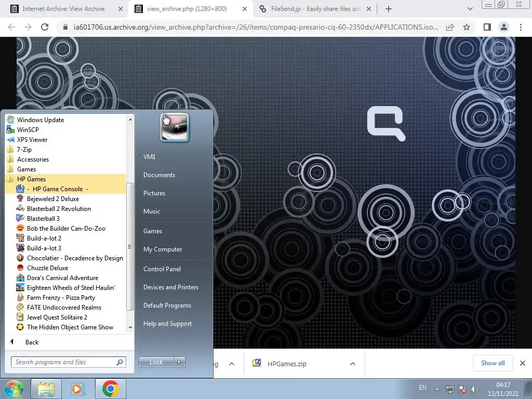Open Chrome side panel
The image size is (532, 399).
487,27
